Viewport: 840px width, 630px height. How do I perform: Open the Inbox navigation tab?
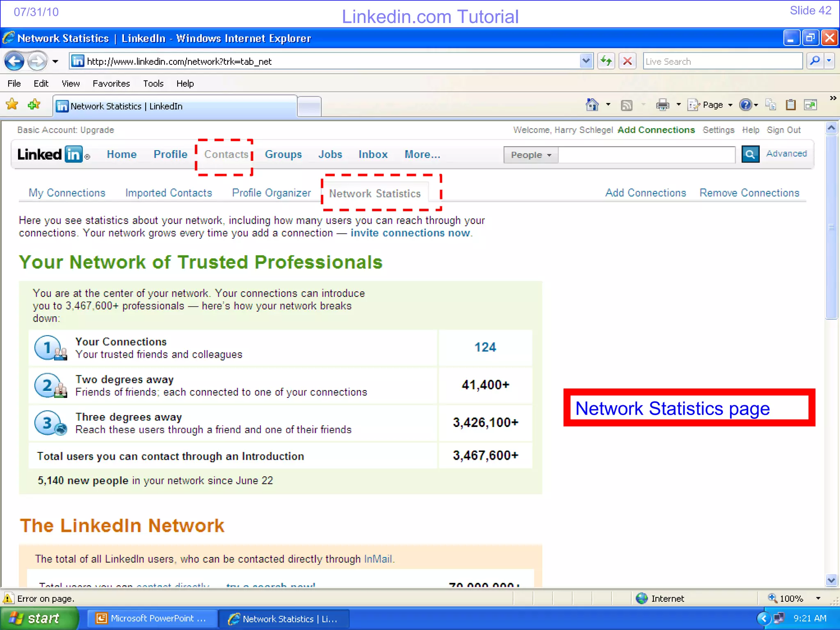373,154
